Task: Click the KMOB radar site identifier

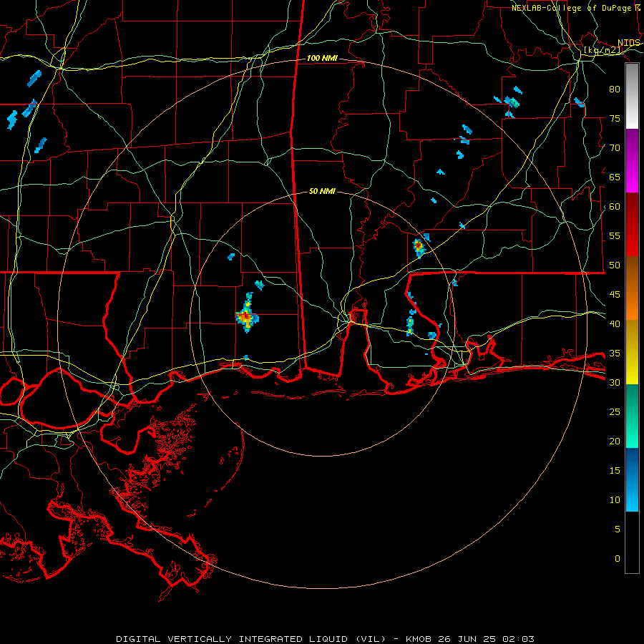Action: 419,639
